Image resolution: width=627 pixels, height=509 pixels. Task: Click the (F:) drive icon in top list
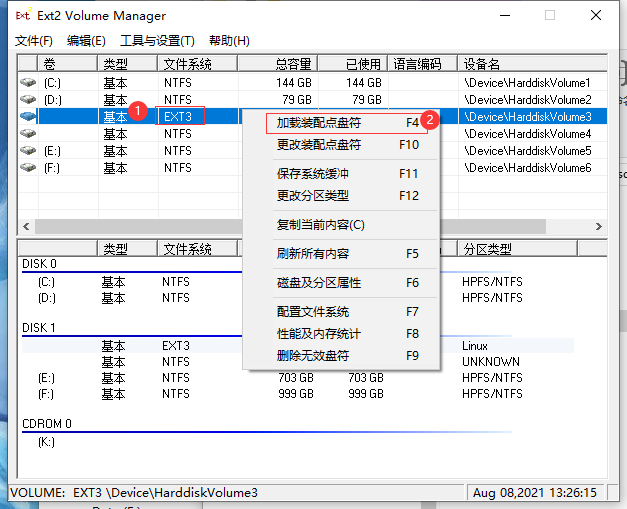click(28, 168)
